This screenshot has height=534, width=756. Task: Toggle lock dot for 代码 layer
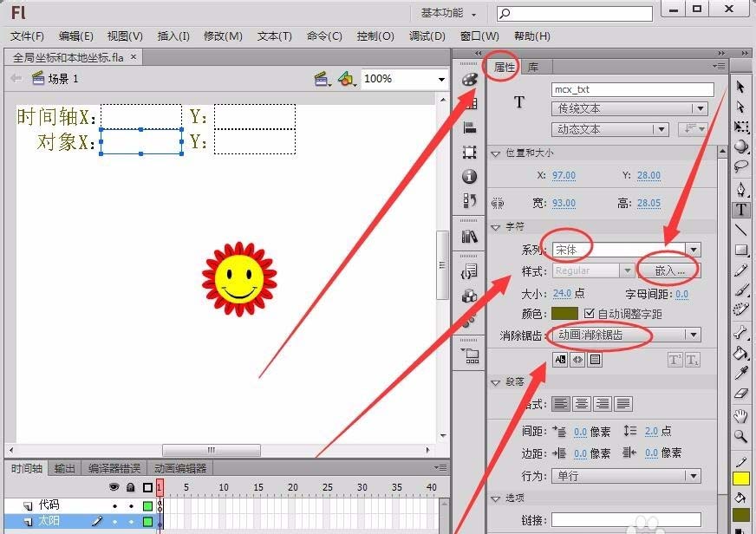tap(131, 506)
